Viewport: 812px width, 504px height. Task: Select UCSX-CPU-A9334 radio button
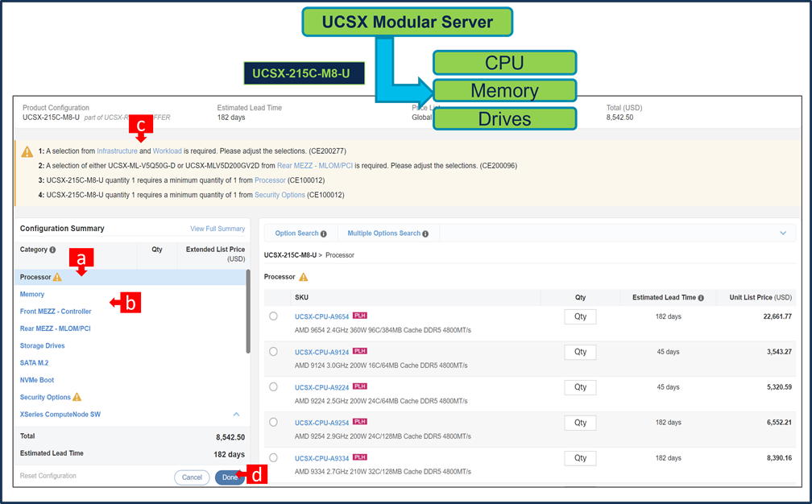273,458
